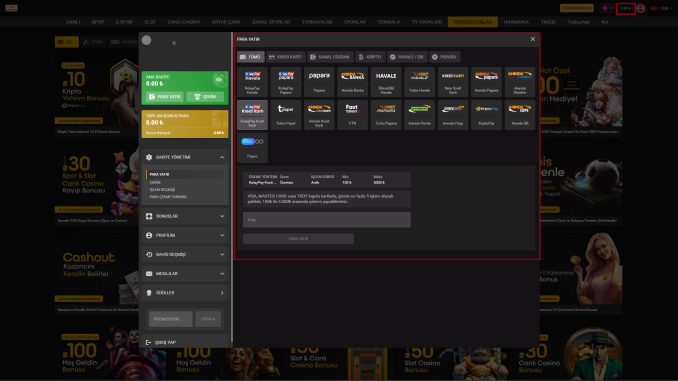678x381 pixels.
Task: Click the Uygula promo button
Action: coord(208,319)
